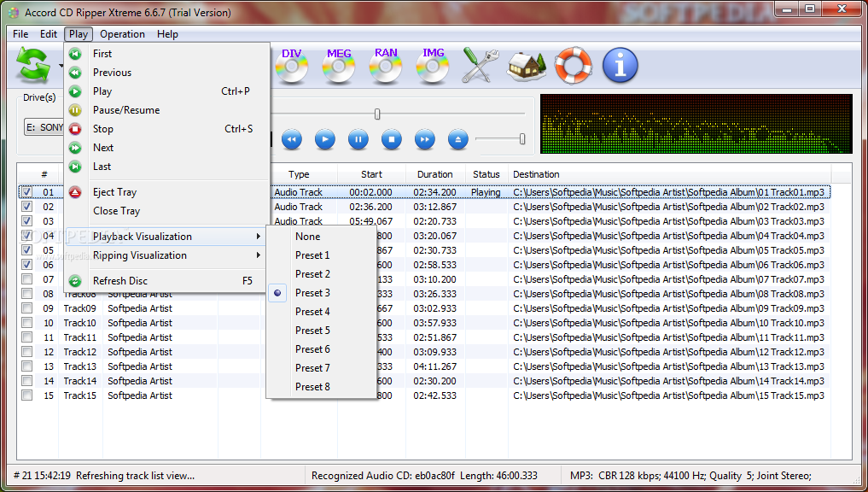Check track 12 checkbox

[x=26, y=351]
